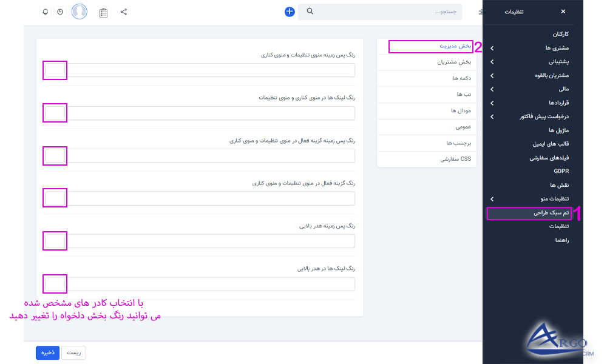Open the CSS سفارشی tab

coord(426,158)
